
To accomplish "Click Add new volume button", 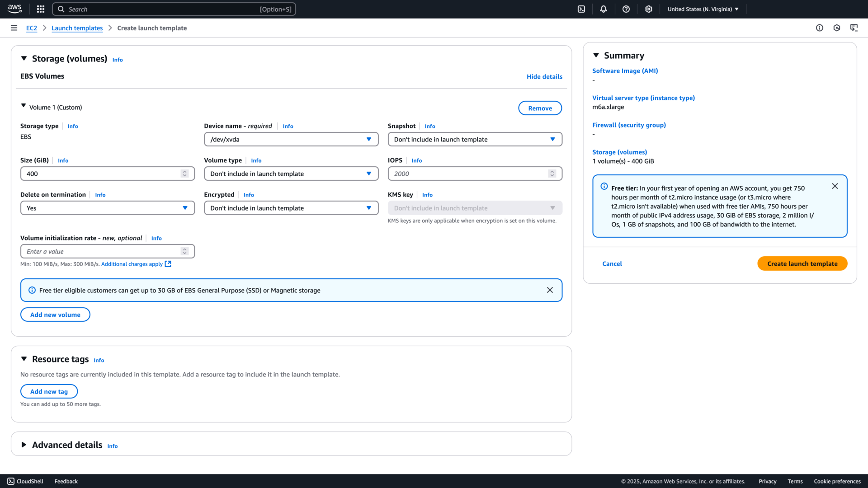I will click(55, 314).
